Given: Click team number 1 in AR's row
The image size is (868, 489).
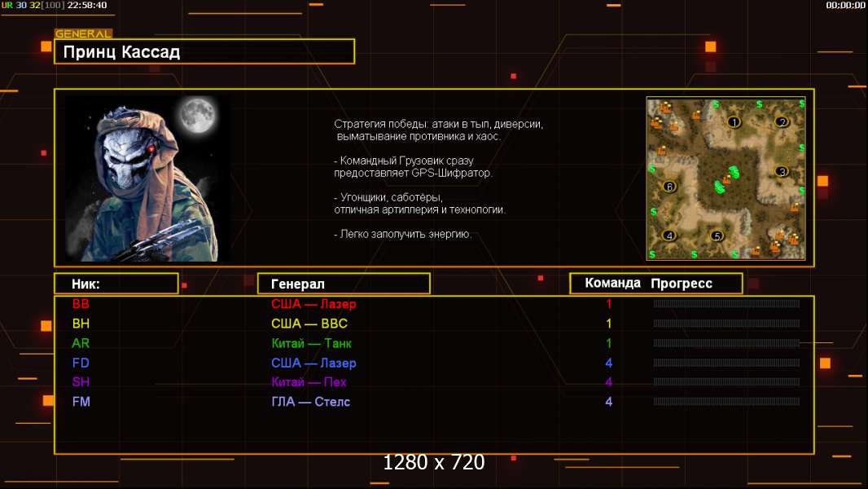Looking at the screenshot, I should coord(609,343).
